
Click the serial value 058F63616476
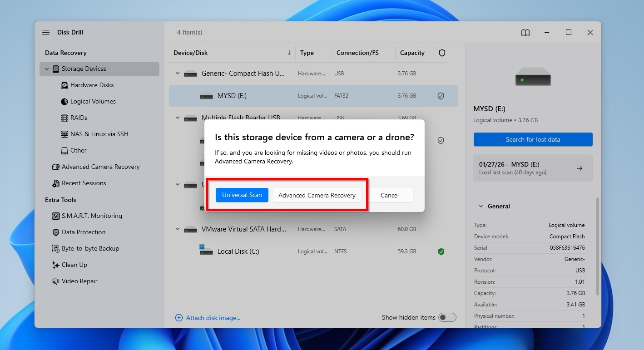pos(567,248)
